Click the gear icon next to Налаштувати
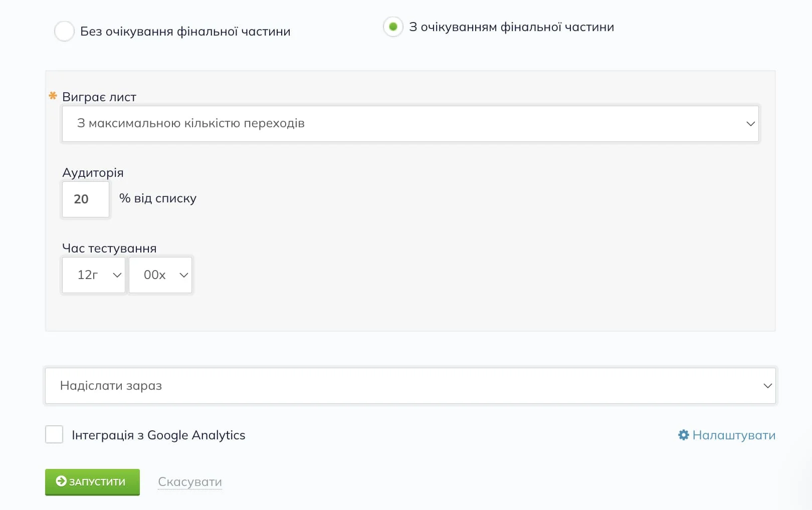 683,435
